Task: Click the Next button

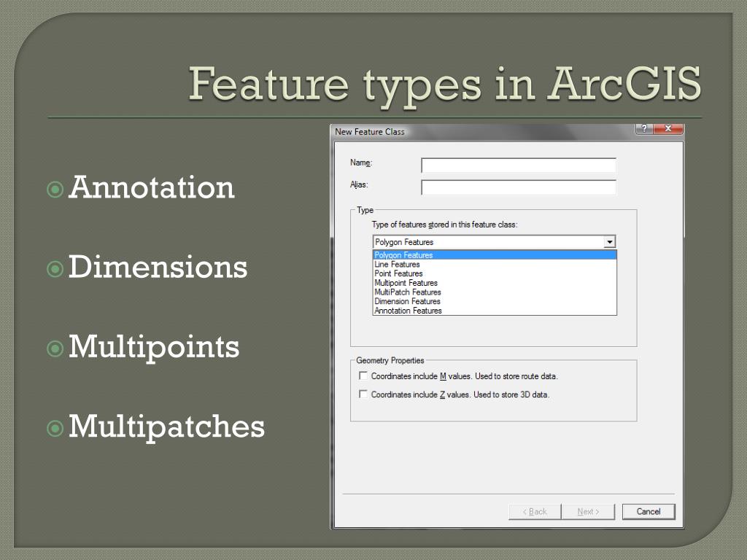Action: tap(588, 511)
